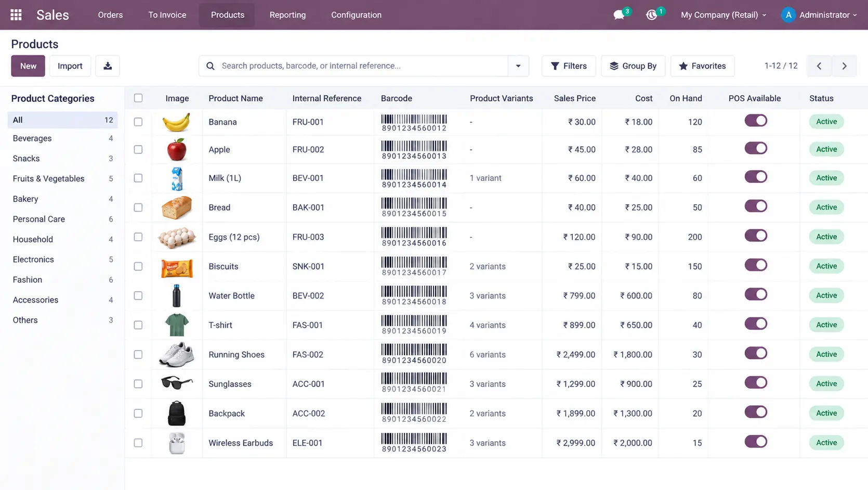Open Filters with the funnel icon
The width and height of the screenshot is (868, 490).
point(569,66)
